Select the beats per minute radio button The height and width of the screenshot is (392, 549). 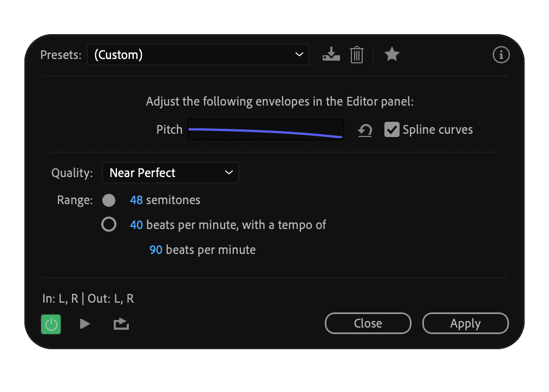point(109,224)
